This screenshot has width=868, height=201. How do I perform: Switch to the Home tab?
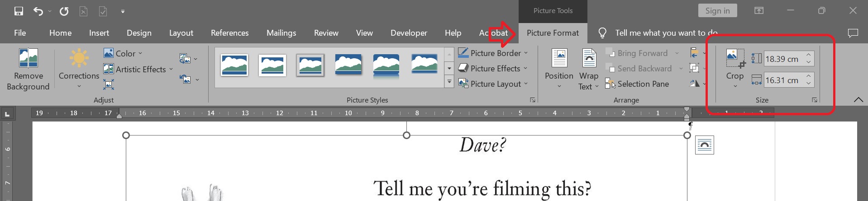[61, 33]
